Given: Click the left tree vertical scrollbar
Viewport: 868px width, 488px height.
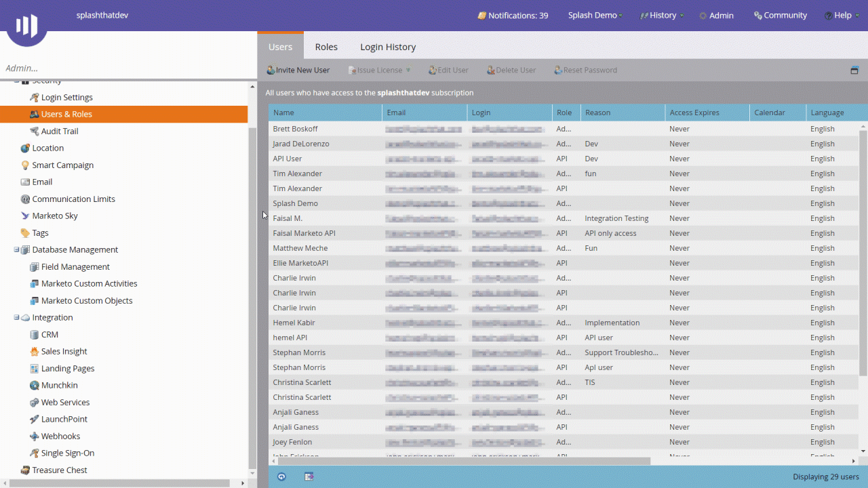Looking at the screenshot, I should point(252,297).
